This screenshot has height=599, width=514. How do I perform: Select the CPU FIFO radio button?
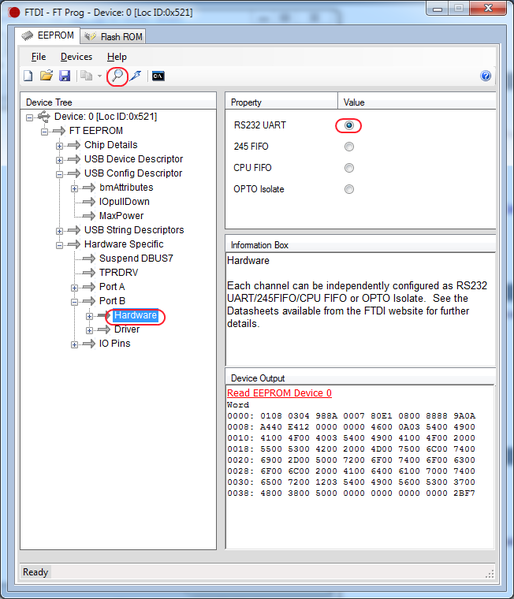tap(349, 168)
